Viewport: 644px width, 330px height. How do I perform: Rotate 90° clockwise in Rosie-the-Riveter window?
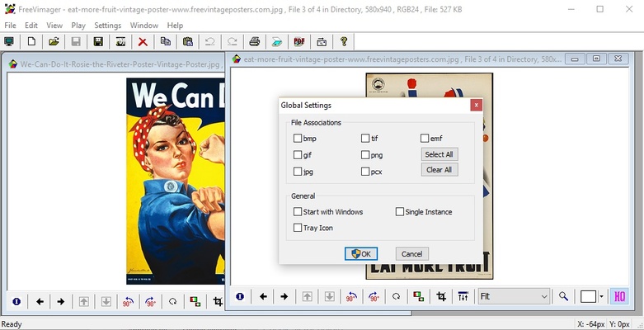point(150,302)
